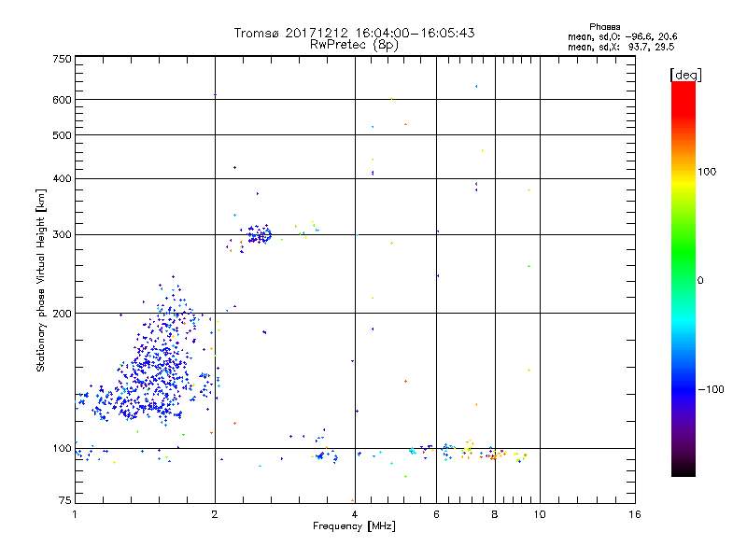Click the orange echo points near 8 MHz
747x560 pixels.
coord(496,455)
